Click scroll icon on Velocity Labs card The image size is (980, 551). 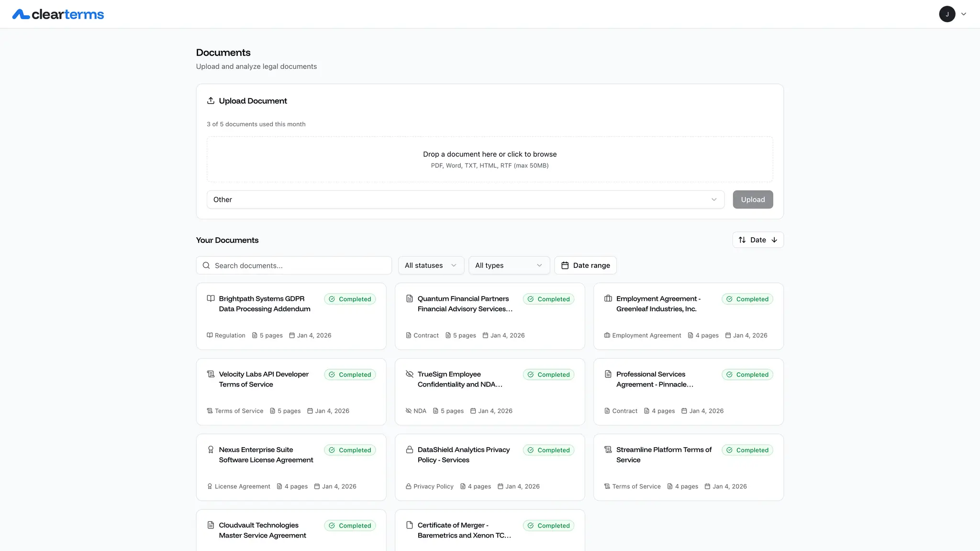tap(211, 374)
